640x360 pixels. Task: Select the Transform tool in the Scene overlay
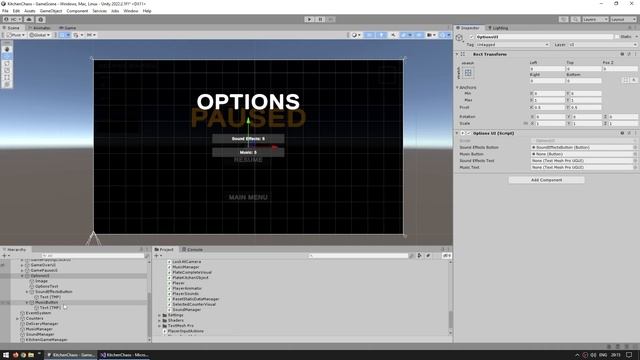pos(7,84)
